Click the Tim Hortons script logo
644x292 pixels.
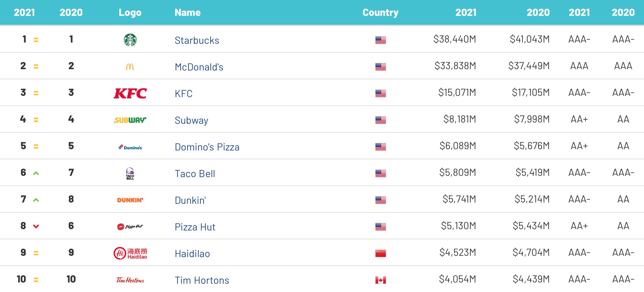130,280
